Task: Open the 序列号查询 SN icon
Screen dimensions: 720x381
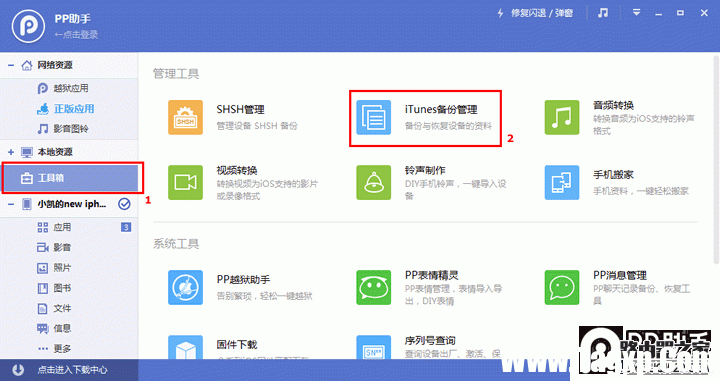Action: tap(373, 347)
